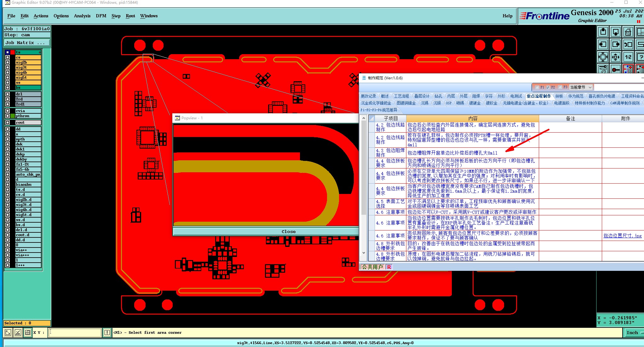Click the pan left arrow icon
Image resolution: width=644 pixels, height=347 pixels.
click(603, 44)
